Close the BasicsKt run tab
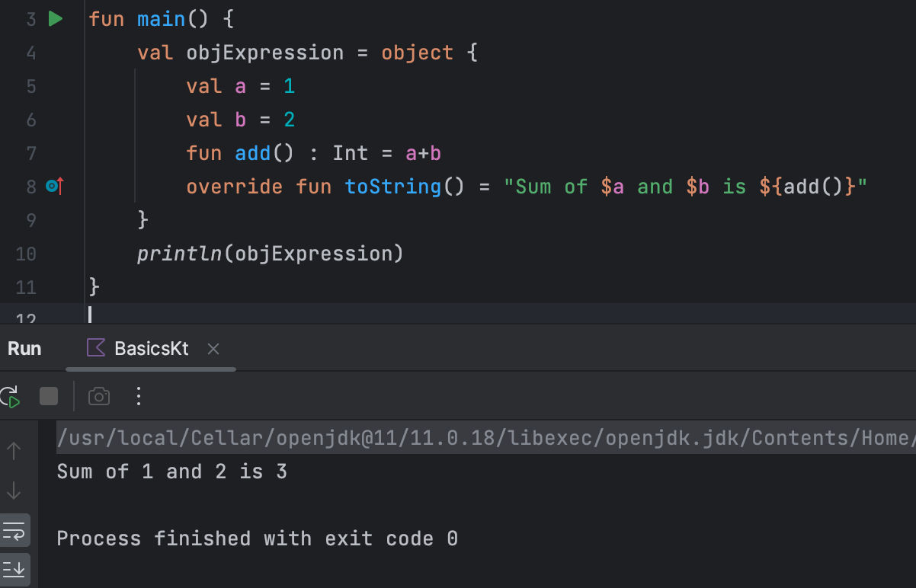Viewport: 916px width, 588px height. tap(213, 349)
